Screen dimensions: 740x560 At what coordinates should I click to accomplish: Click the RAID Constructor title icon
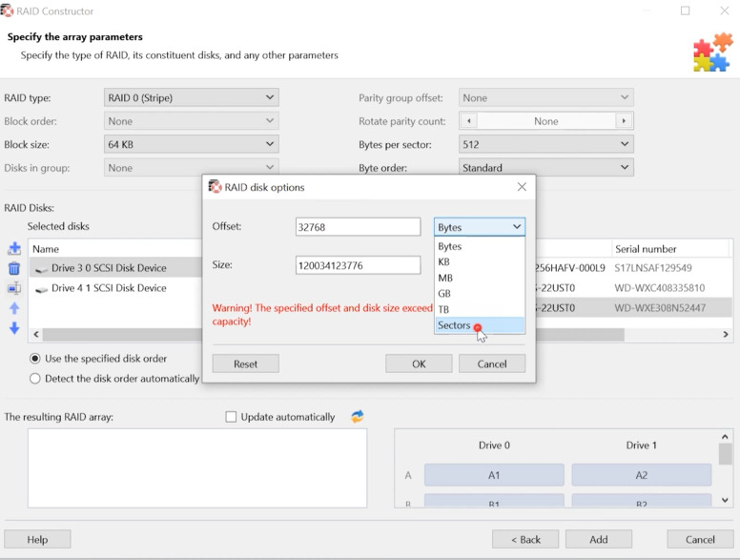pyautogui.click(x=7, y=10)
